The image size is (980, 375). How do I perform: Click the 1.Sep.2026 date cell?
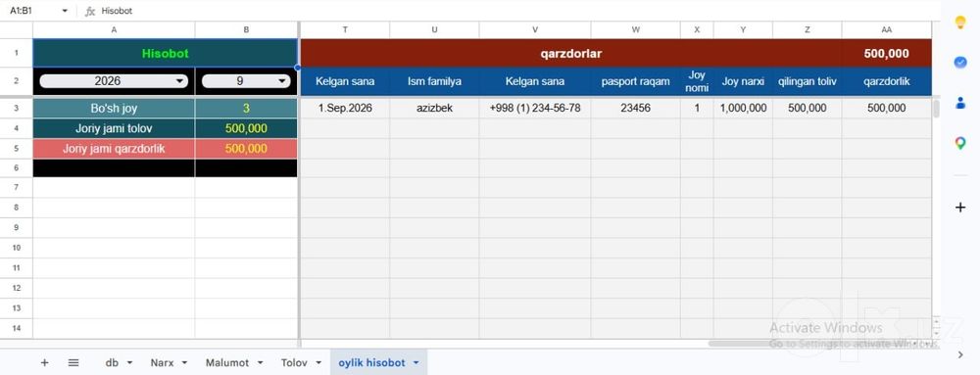click(x=345, y=108)
